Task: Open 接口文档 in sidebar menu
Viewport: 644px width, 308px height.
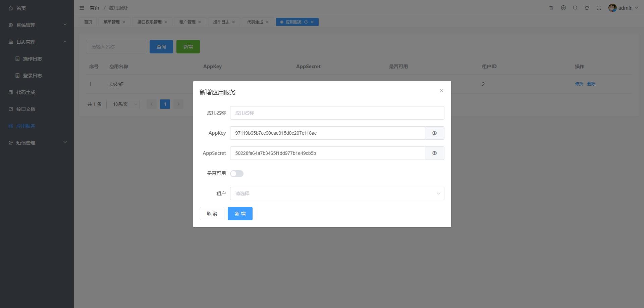Action: tap(37, 109)
